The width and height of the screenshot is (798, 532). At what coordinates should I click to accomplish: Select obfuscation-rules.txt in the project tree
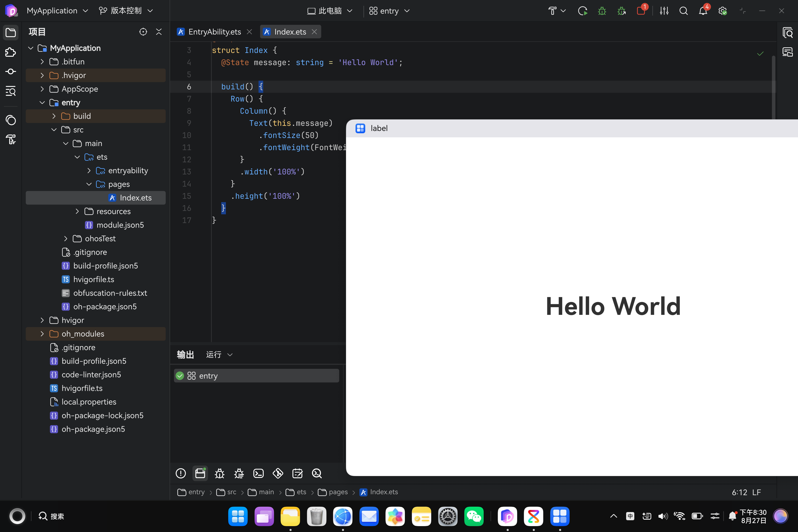pyautogui.click(x=96, y=293)
